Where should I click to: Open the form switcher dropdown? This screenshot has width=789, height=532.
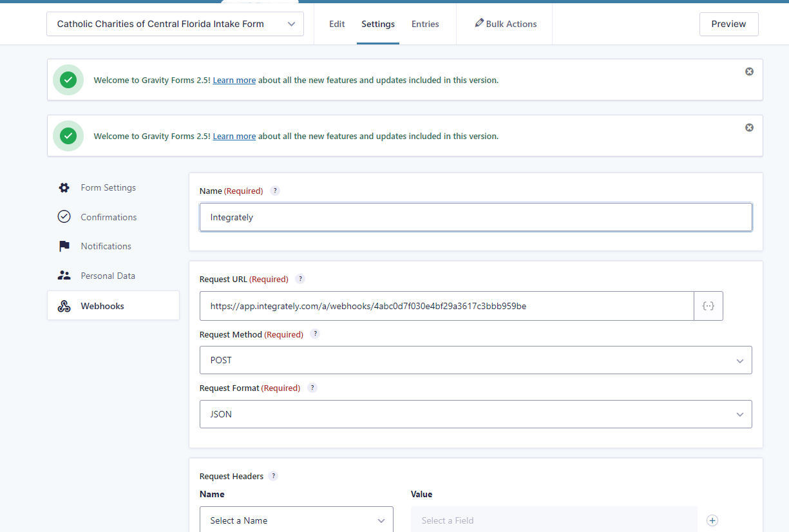(175, 24)
